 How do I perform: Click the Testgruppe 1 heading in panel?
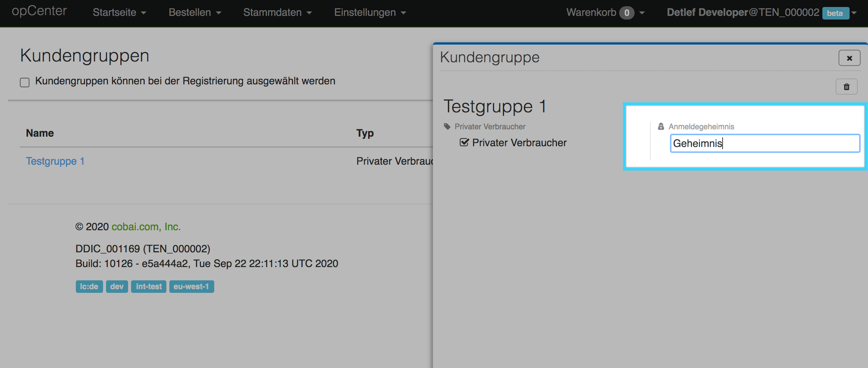point(495,106)
